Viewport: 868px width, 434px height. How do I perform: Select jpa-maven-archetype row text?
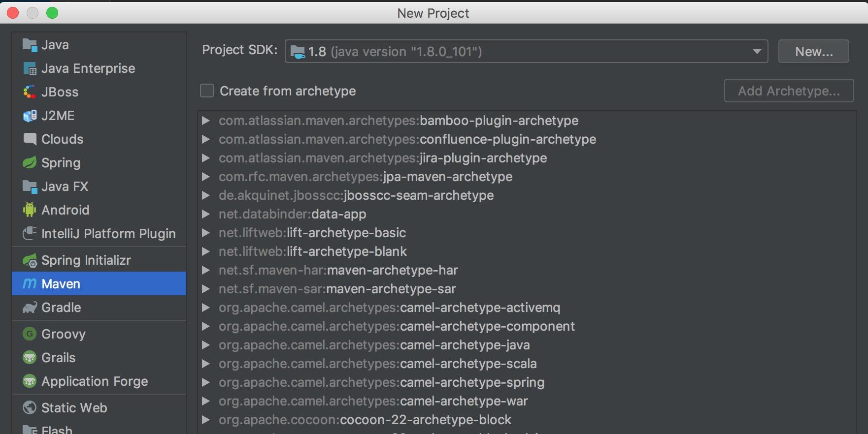[366, 177]
